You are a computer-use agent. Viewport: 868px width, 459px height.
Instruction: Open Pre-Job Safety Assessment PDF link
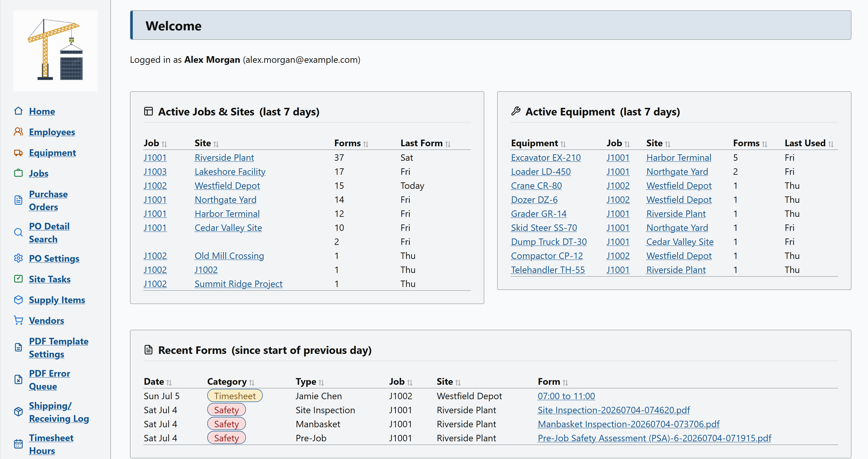pos(655,438)
